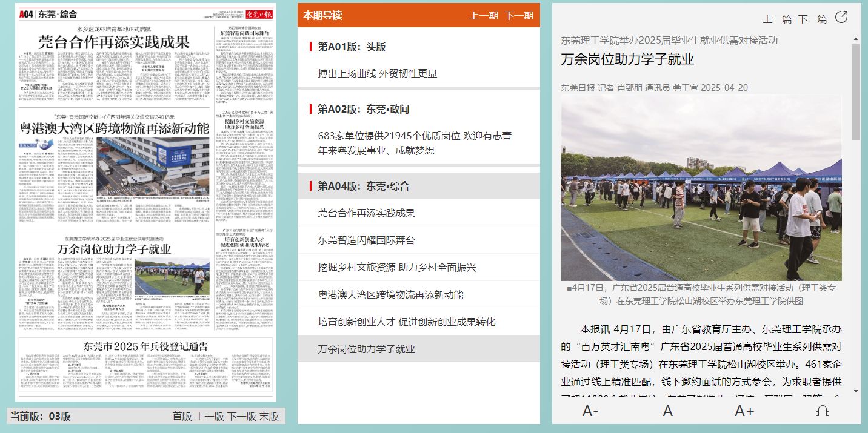Click the headphones audio icon
This screenshot has height=433, width=868.
click(823, 411)
